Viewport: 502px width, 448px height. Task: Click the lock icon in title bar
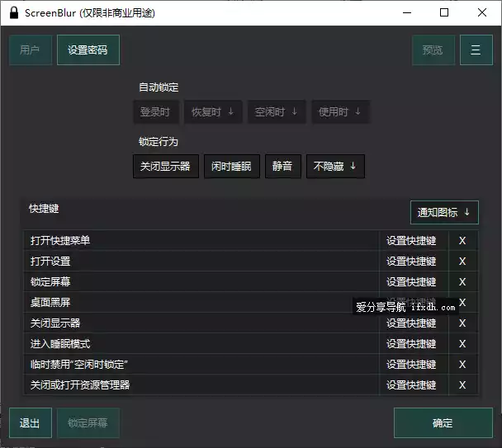14,12
